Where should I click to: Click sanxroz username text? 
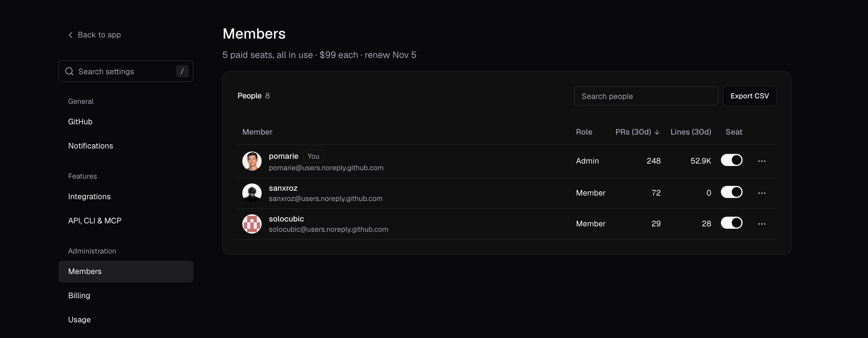pyautogui.click(x=283, y=188)
